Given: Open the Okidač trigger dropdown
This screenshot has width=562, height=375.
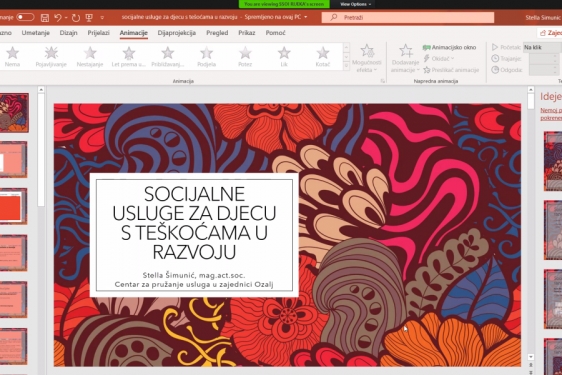Looking at the screenshot, I should [439, 58].
